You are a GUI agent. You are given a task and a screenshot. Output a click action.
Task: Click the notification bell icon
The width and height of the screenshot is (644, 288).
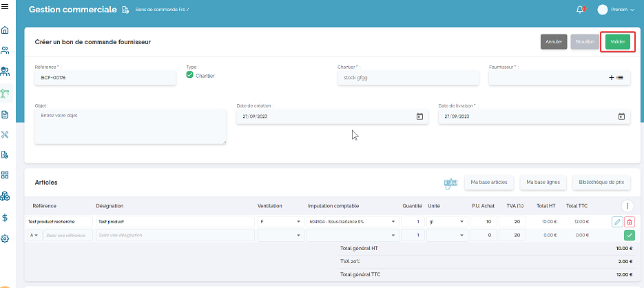pos(580,10)
